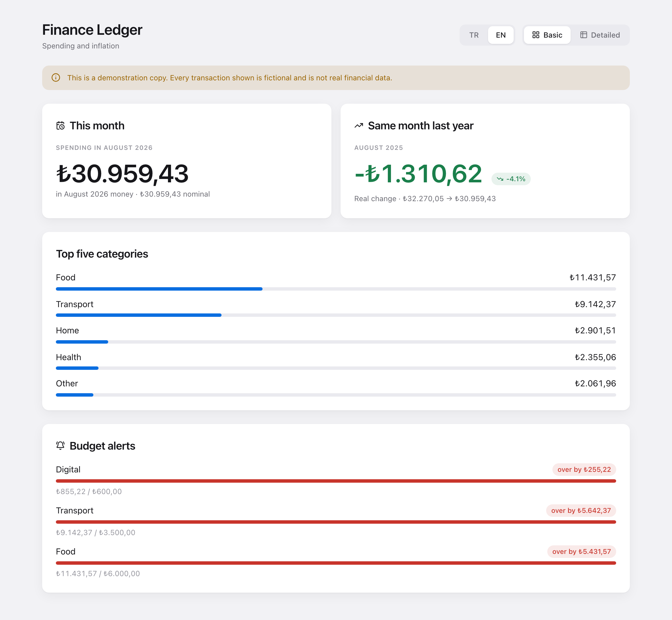Click the Transport budget red bar
The width and height of the screenshot is (672, 620).
336,522
